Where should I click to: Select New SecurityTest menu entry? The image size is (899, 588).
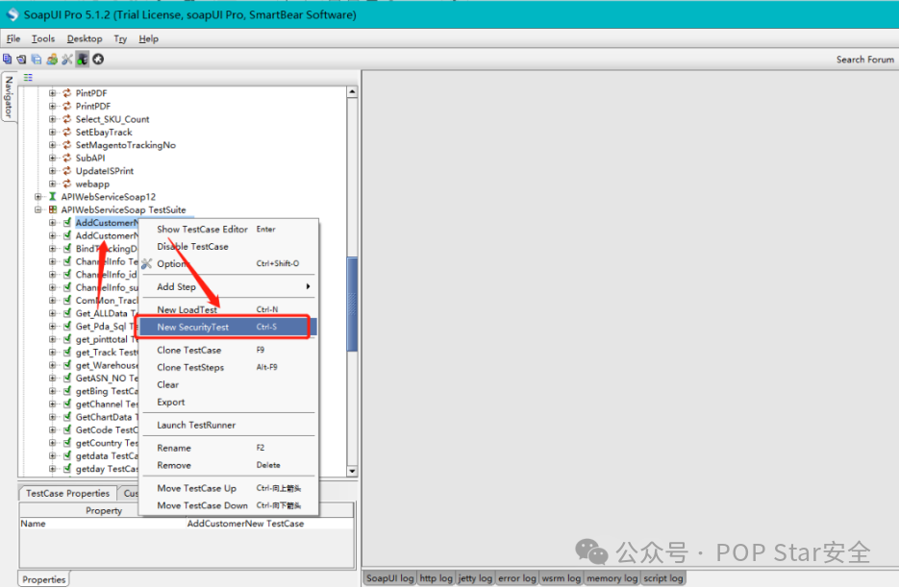point(228,328)
